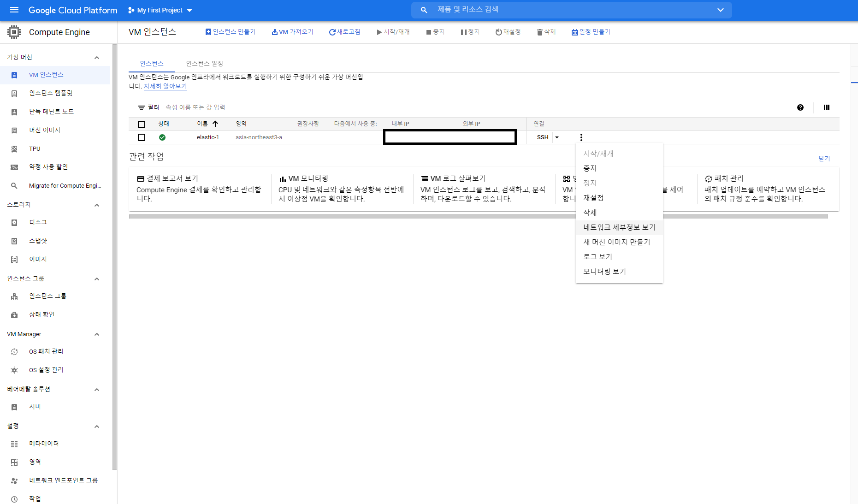Screen dimensions: 858x504
Task: Collapse the 설정 section
Action: (97, 427)
